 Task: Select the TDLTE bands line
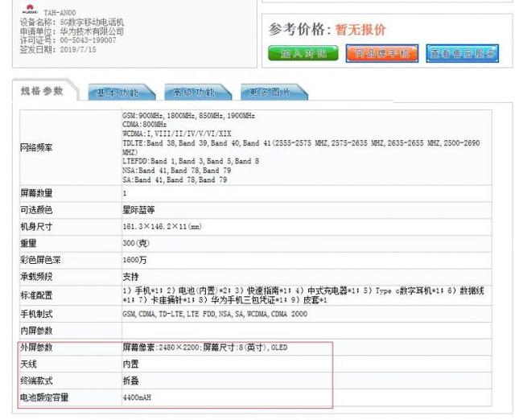pos(301,147)
